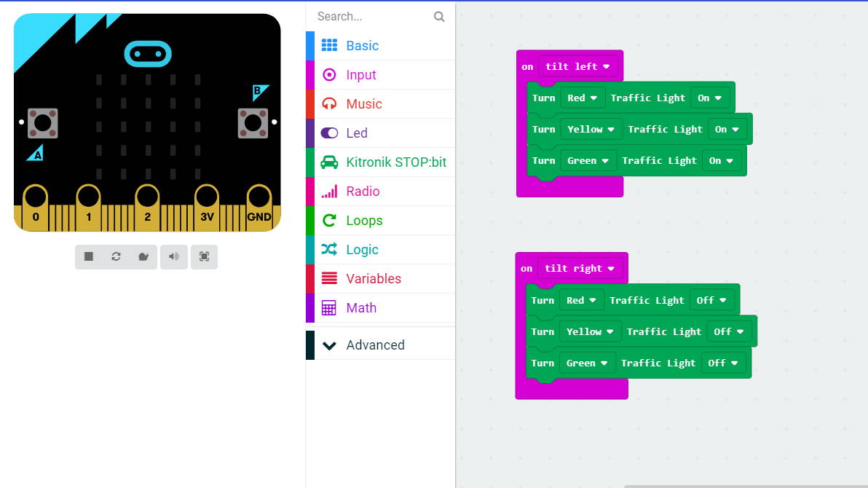
Task: Open On dropdown for Red traffic light
Action: (x=710, y=98)
